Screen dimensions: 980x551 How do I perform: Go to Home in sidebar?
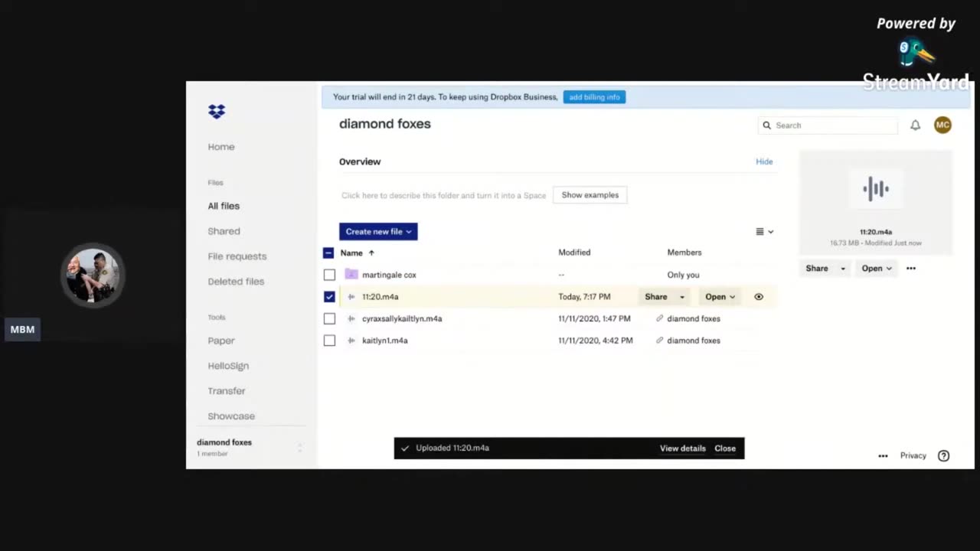point(221,147)
